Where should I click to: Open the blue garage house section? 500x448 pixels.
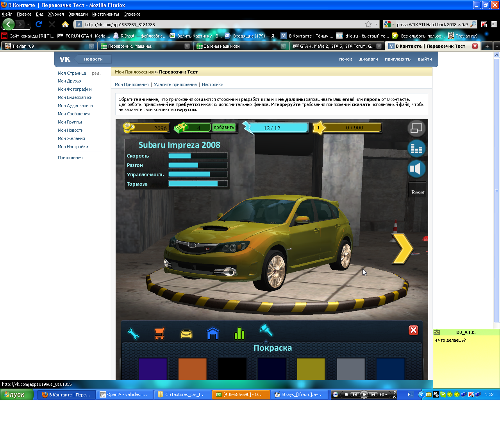(213, 333)
